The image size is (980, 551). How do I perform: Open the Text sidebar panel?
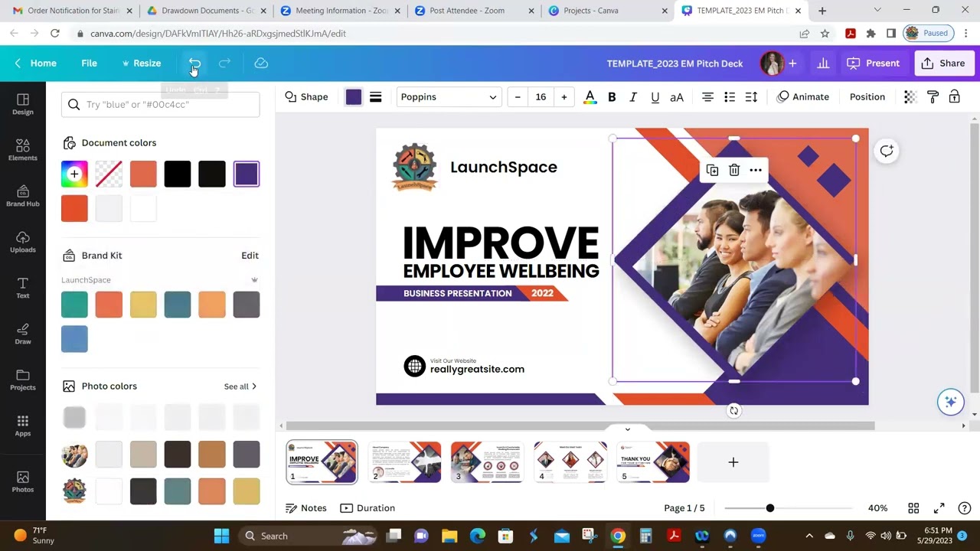pyautogui.click(x=23, y=288)
